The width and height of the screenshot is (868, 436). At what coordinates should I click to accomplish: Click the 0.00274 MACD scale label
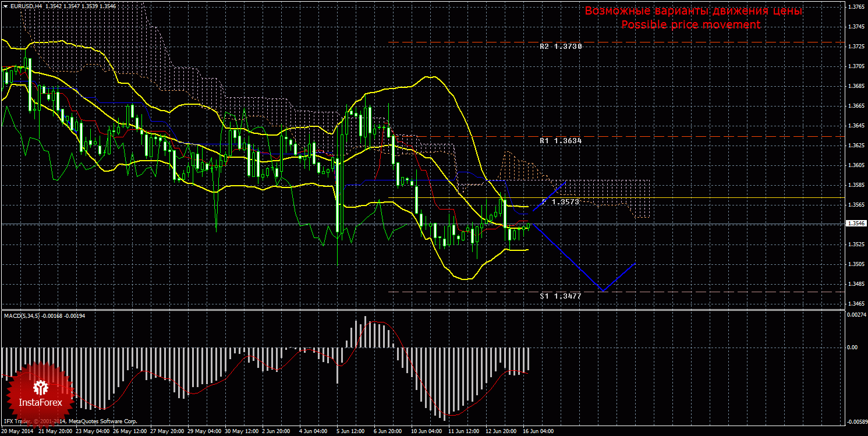click(855, 314)
